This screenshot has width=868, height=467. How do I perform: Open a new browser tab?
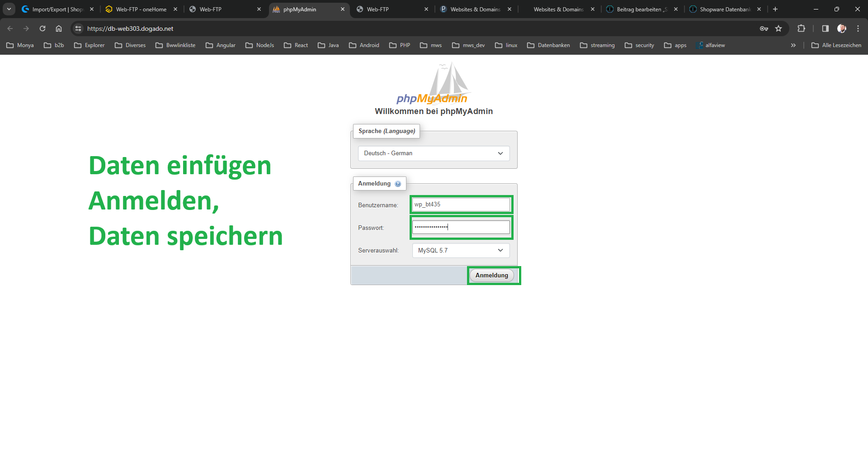pos(775,9)
